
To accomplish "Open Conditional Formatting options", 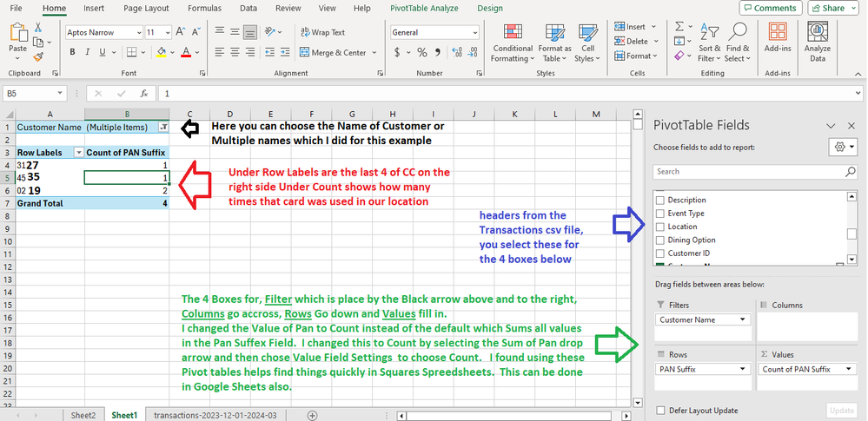I will pos(512,42).
